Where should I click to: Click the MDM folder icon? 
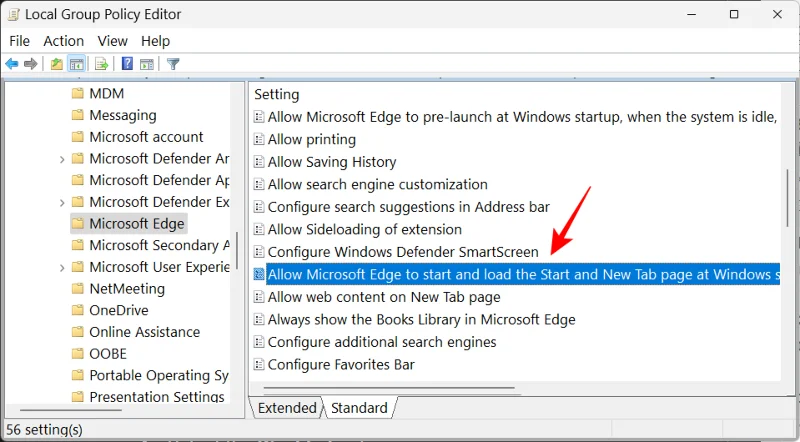pyautogui.click(x=78, y=93)
